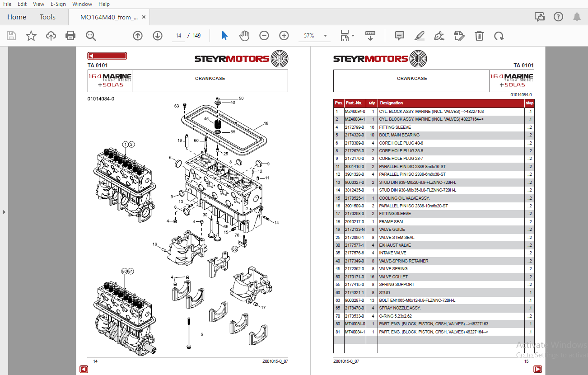Select the BOLT, MAIN BEARING row text
Screen dimensions: 588x375
(x=399, y=135)
